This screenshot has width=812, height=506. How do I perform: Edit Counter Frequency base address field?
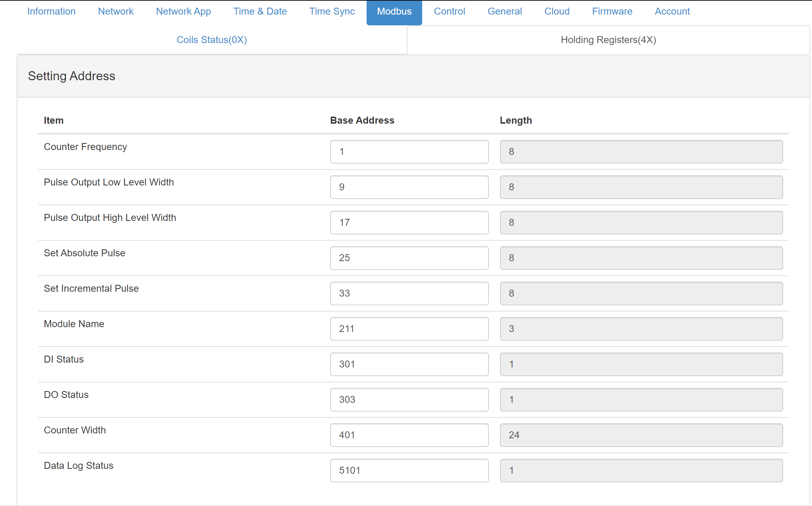[409, 152]
